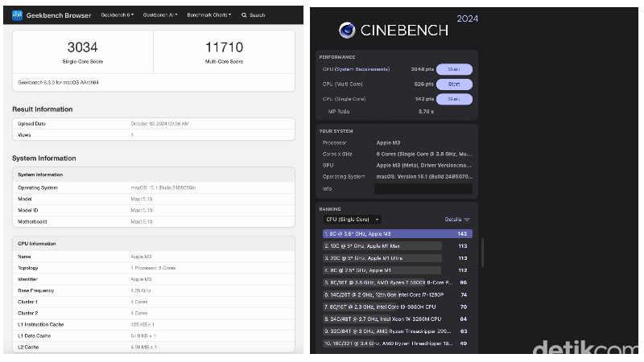Click the Cluster 1 row

(154, 302)
